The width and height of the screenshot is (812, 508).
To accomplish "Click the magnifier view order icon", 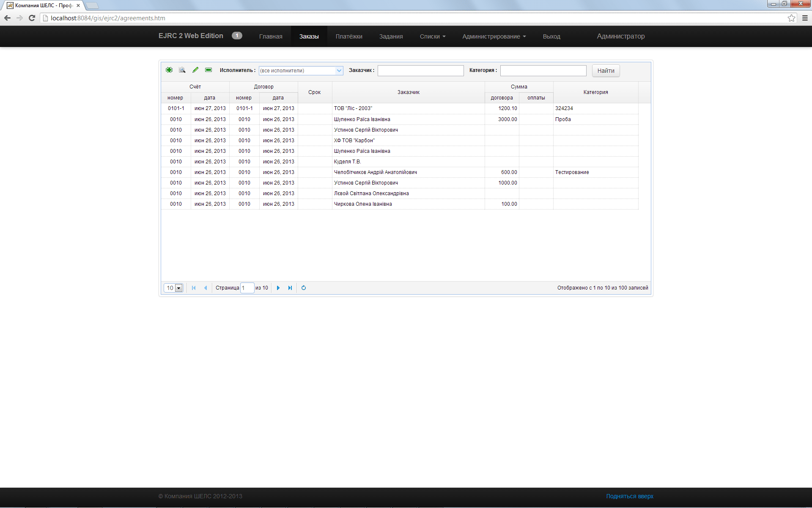I will click(x=182, y=70).
